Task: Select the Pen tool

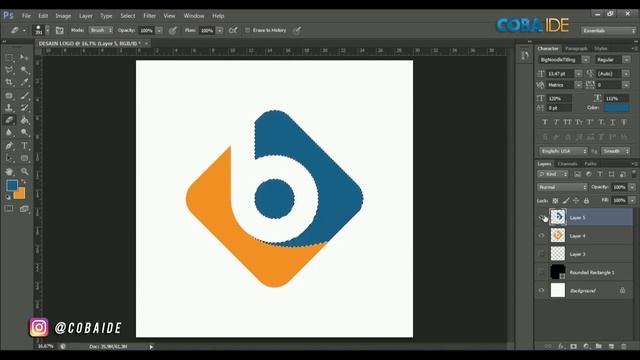Action: coord(9,146)
